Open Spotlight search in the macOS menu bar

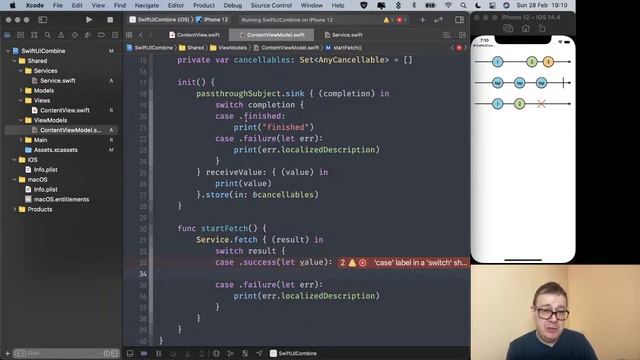point(463,5)
